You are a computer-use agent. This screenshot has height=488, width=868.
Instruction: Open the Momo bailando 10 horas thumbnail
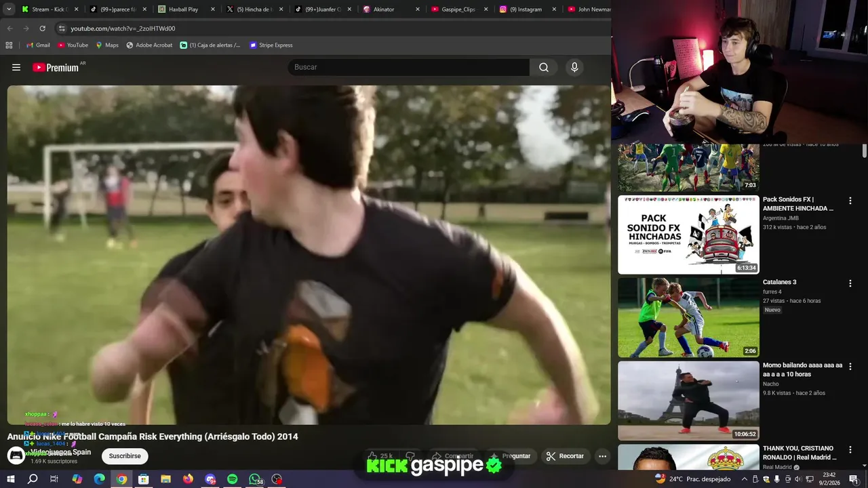[688, 401]
